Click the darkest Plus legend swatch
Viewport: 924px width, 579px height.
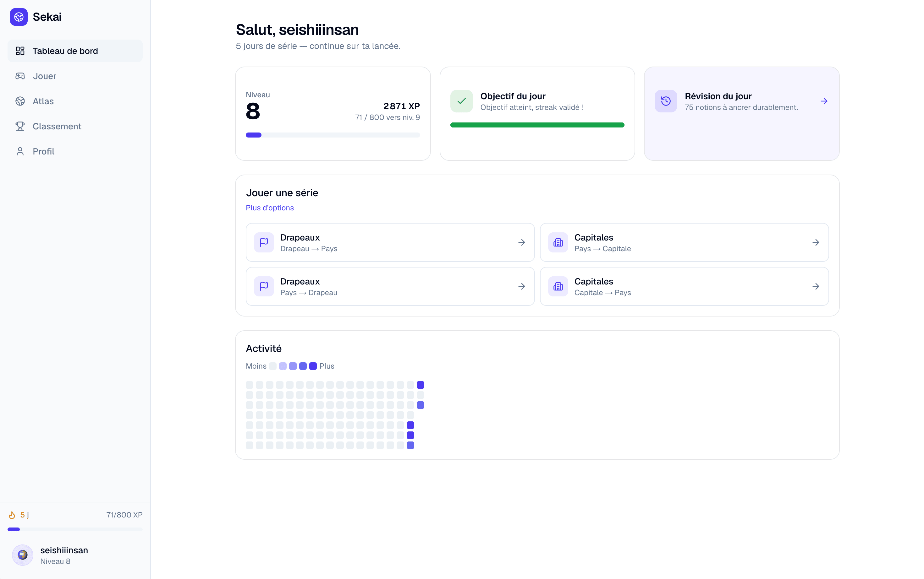tap(313, 366)
